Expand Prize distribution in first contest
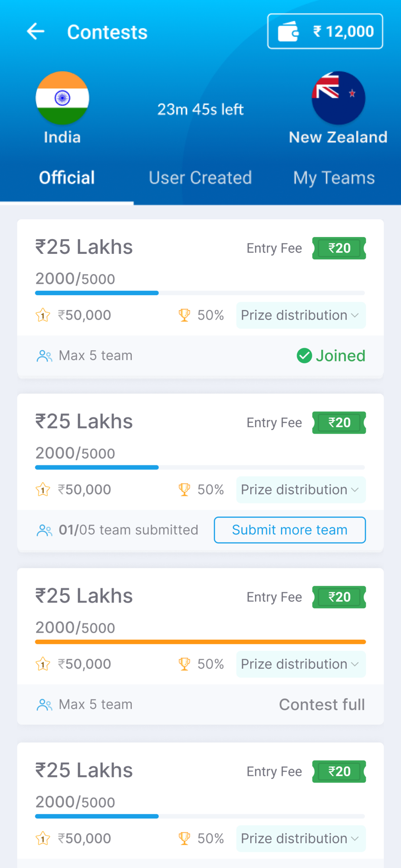Image resolution: width=401 pixels, height=868 pixels. (301, 315)
